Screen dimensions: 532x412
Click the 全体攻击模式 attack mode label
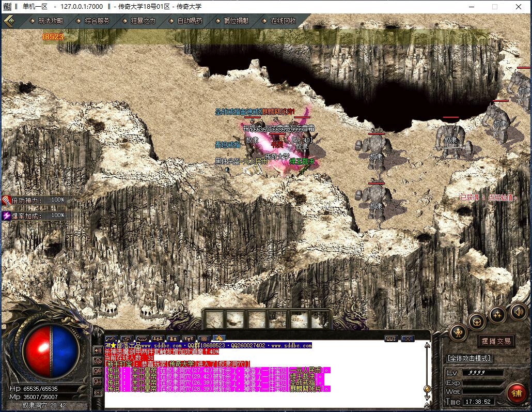click(469, 358)
